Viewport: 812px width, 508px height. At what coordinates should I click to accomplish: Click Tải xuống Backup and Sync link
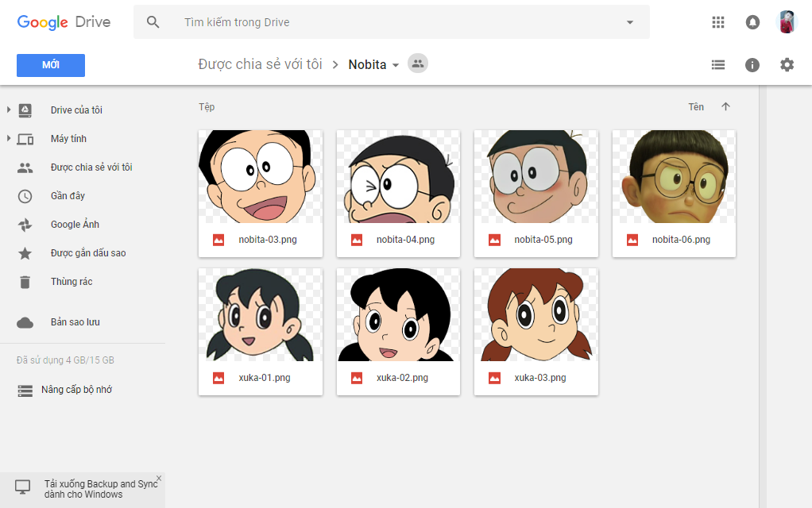click(101, 489)
